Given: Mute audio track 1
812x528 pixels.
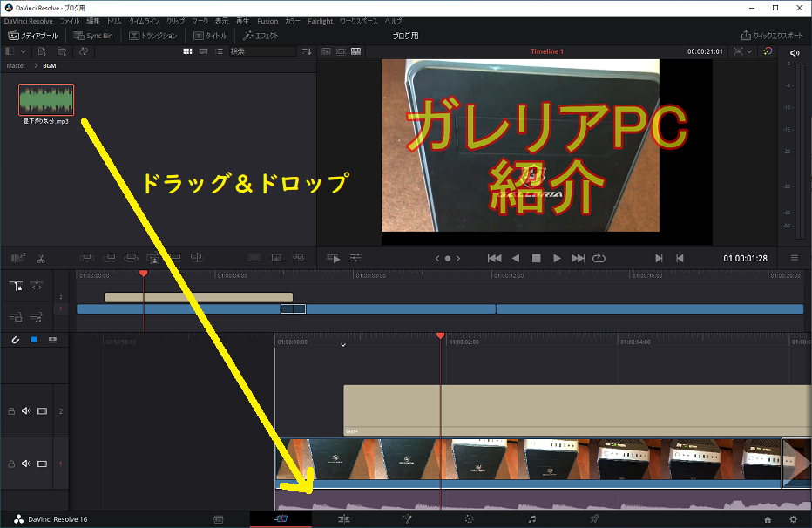Looking at the screenshot, I should [x=25, y=464].
